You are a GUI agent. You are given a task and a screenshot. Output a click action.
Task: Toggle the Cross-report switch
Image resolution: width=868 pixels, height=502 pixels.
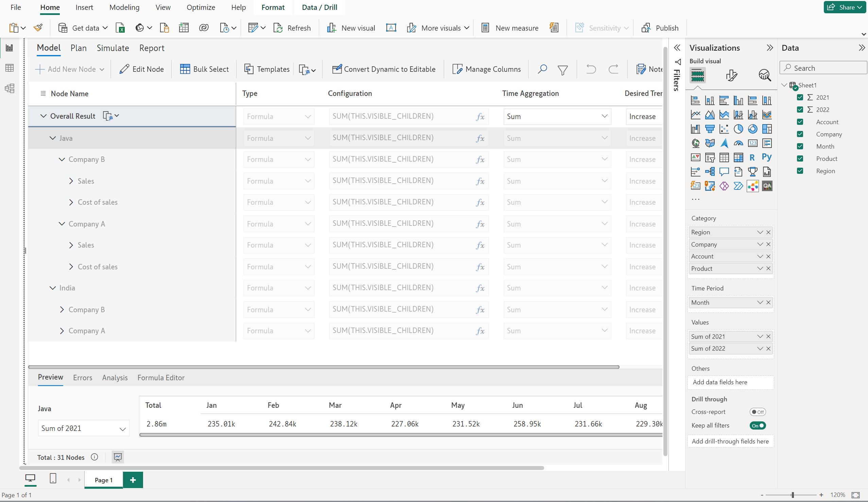click(758, 412)
